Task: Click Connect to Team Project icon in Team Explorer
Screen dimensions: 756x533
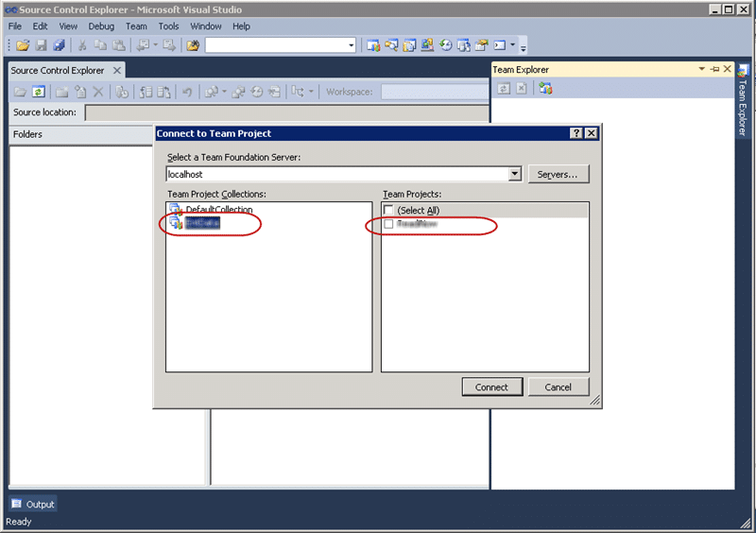Action: pos(545,89)
